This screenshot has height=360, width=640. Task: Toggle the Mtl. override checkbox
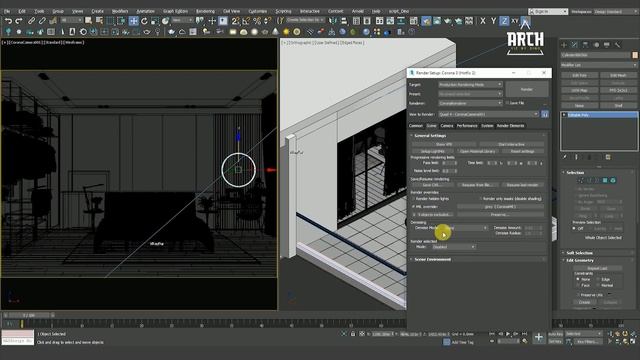coord(413,207)
